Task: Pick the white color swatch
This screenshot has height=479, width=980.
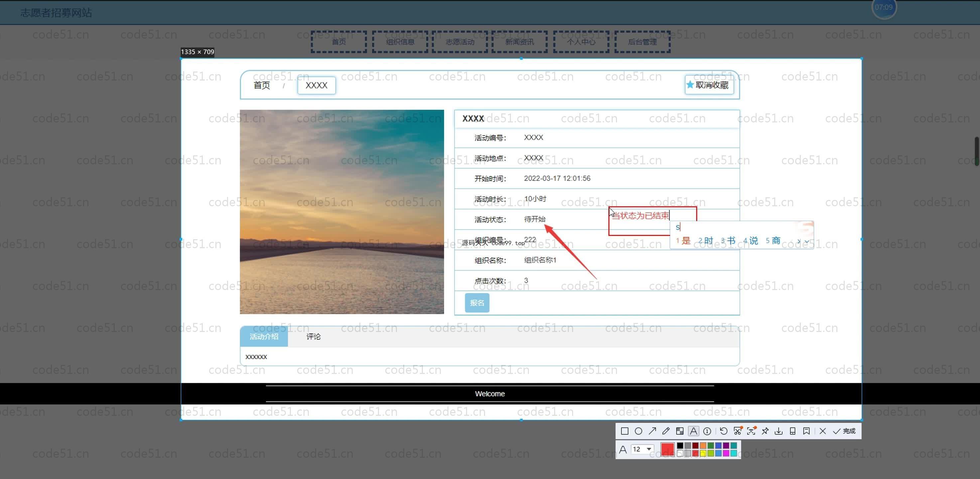Action: [x=680, y=453]
